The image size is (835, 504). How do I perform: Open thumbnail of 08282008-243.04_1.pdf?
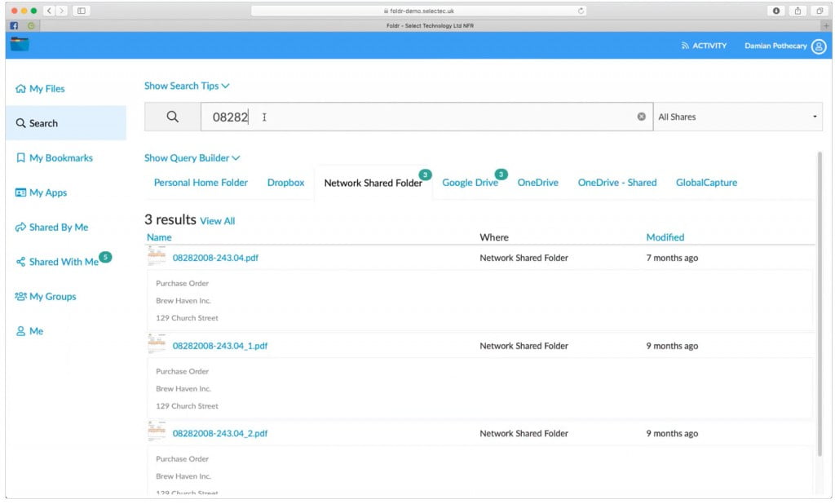[x=157, y=343]
